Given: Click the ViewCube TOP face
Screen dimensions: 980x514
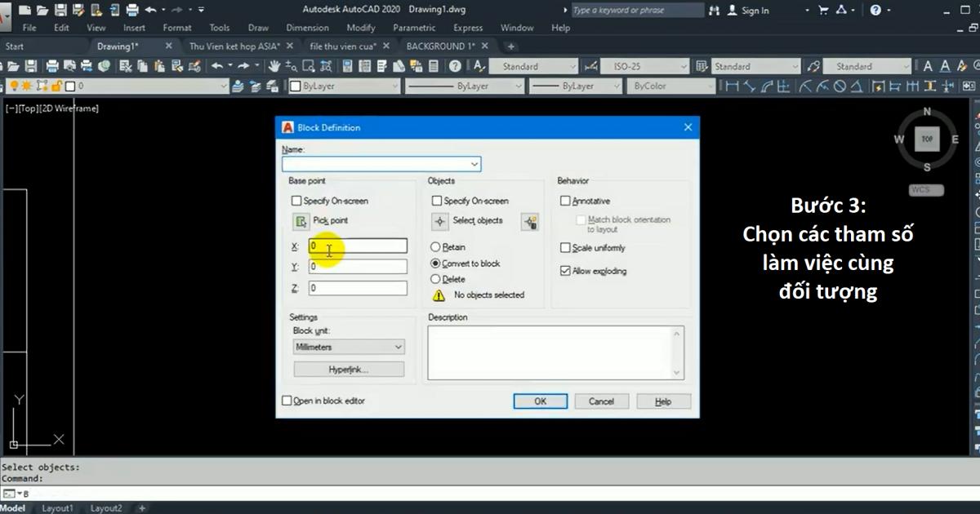Looking at the screenshot, I should [x=927, y=139].
